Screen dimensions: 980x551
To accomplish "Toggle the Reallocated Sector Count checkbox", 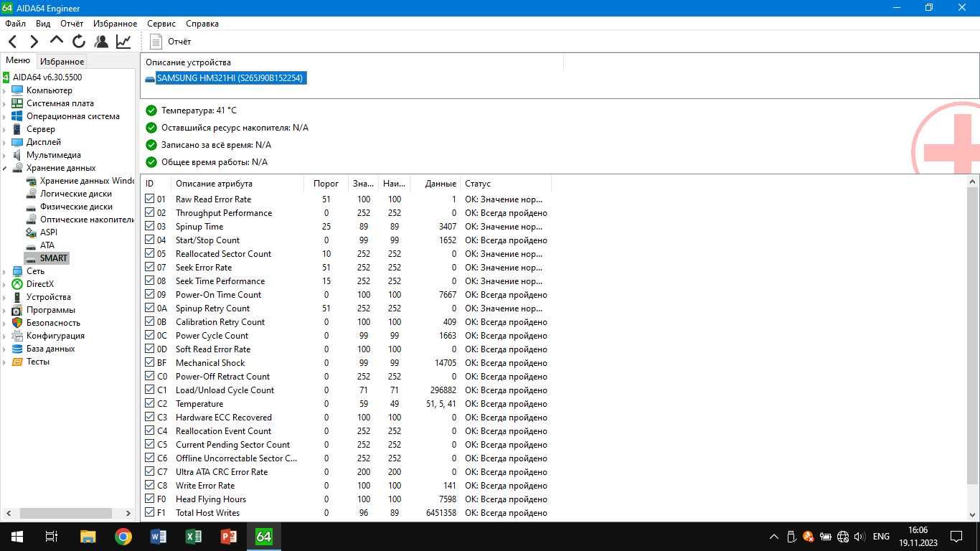I will point(149,253).
